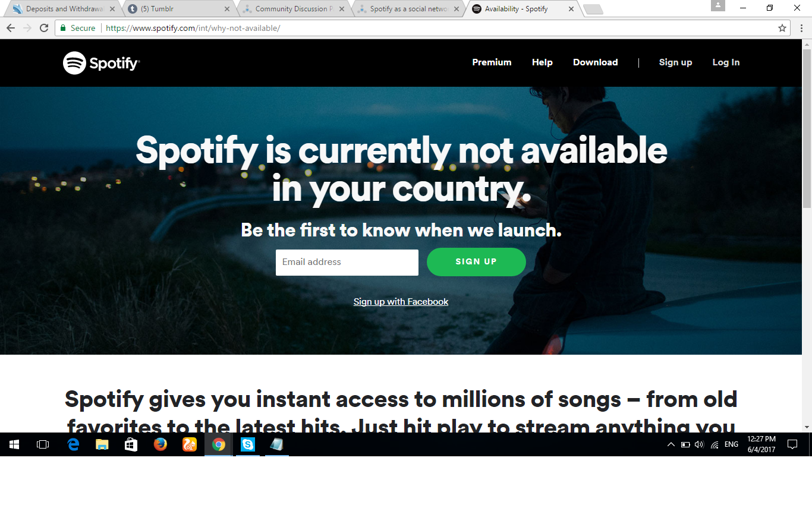Go back using the browser back arrow
Viewport: 812px width, 505px height.
point(11,28)
